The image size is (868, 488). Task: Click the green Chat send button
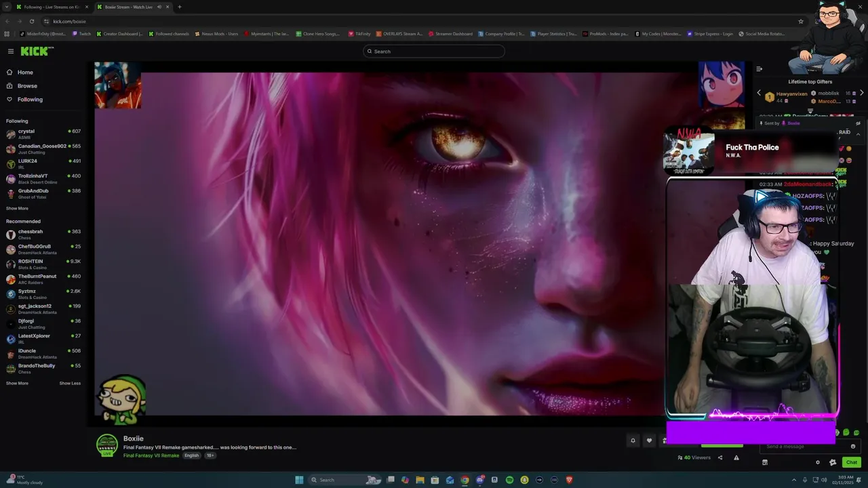pyautogui.click(x=852, y=462)
